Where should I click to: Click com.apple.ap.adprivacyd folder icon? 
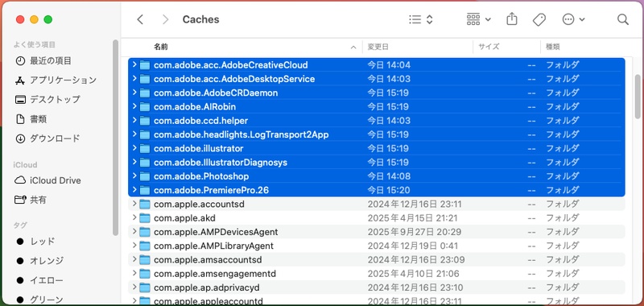tap(145, 287)
